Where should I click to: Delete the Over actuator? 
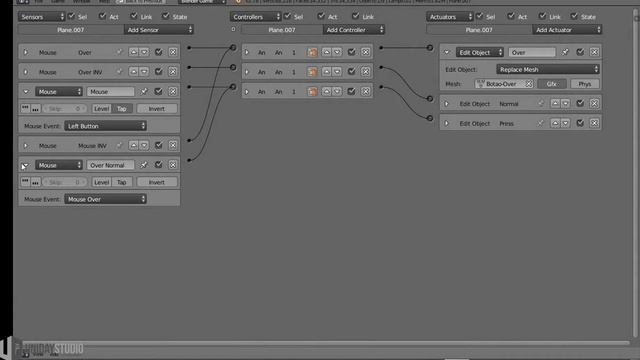click(x=594, y=52)
